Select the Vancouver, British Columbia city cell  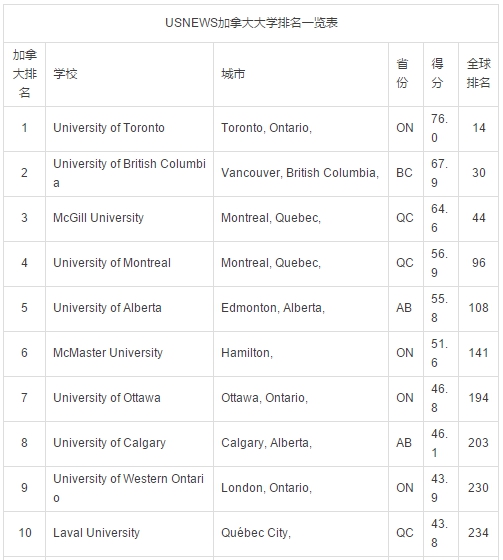coord(300,173)
